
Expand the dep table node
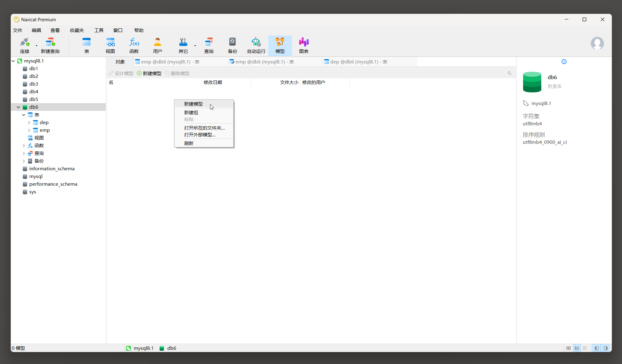coord(29,123)
